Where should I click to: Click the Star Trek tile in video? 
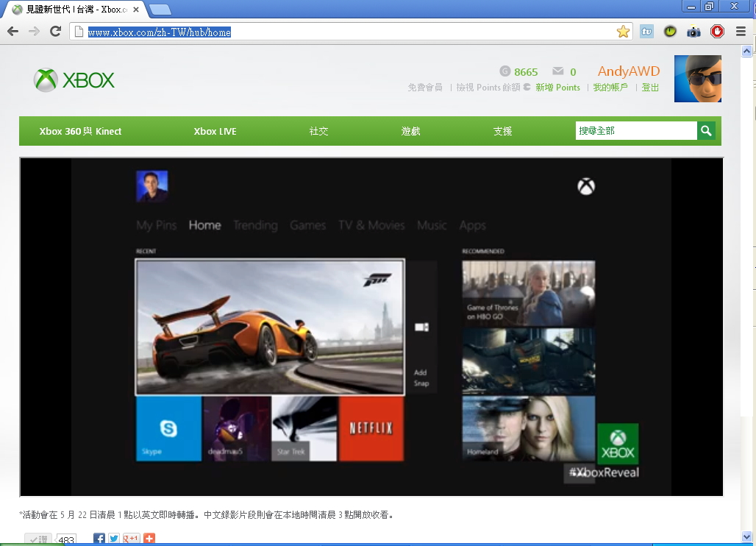pos(304,428)
